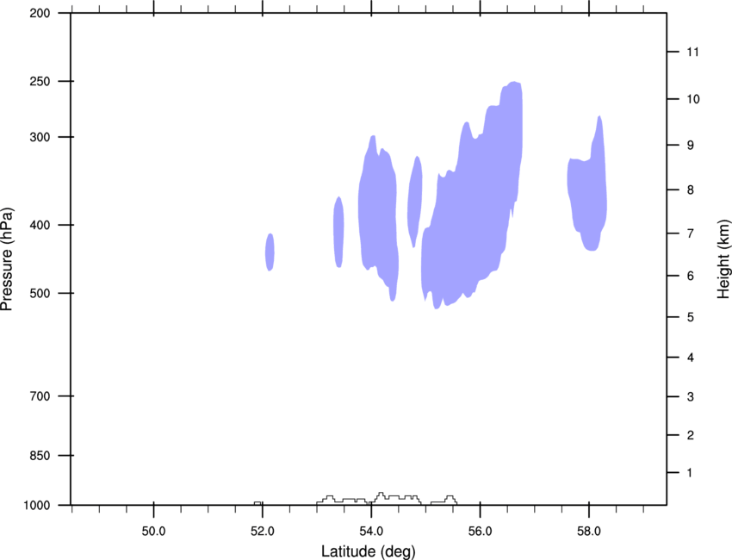The width and height of the screenshot is (732, 560).
Task: Select the 200 pressure tick label
Action: (x=40, y=13)
